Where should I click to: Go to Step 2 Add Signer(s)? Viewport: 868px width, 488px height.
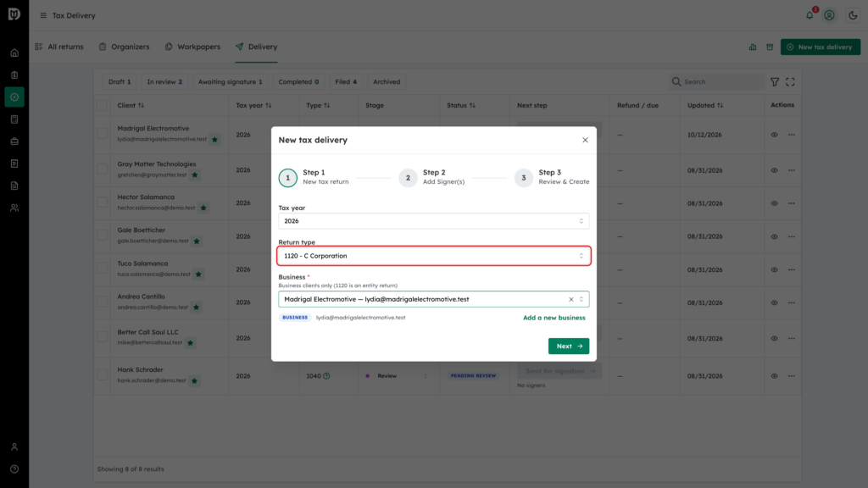[431, 178]
